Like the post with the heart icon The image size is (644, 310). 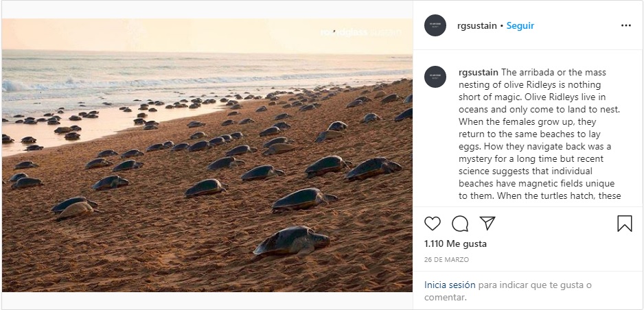click(433, 224)
